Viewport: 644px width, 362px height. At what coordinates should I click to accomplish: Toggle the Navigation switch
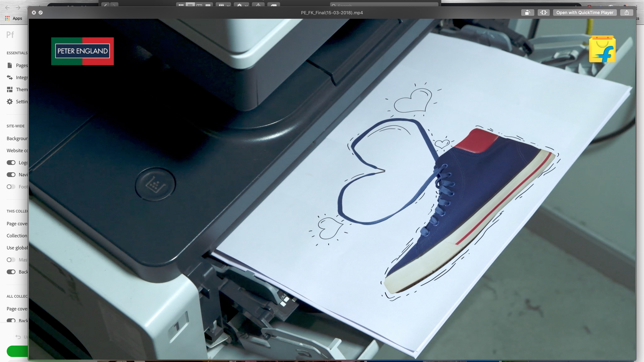coord(11,175)
